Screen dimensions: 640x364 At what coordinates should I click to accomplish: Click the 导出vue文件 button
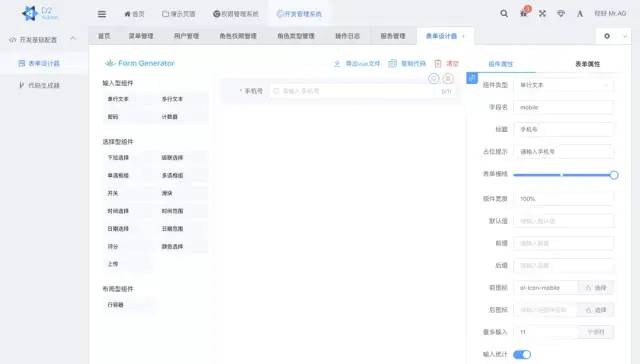(357, 64)
